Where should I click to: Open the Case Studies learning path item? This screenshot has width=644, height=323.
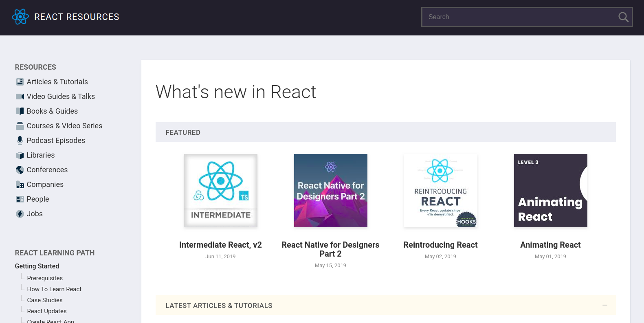click(45, 300)
